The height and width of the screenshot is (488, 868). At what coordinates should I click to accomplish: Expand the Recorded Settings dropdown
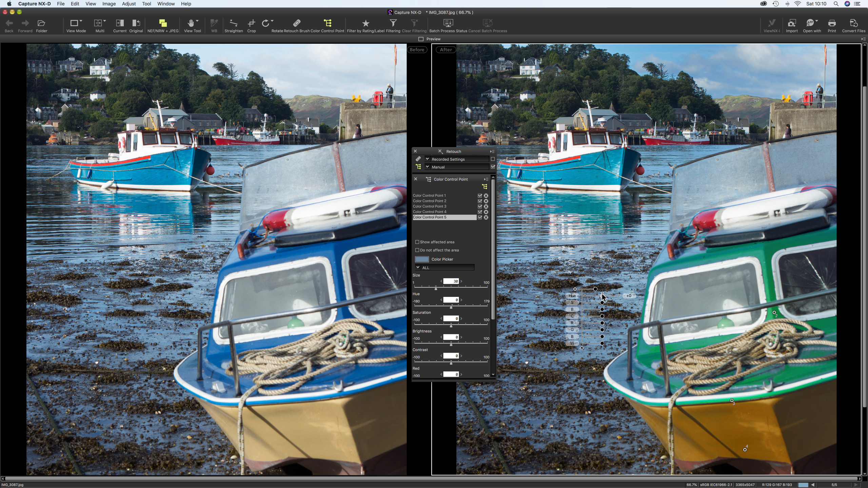[428, 159]
